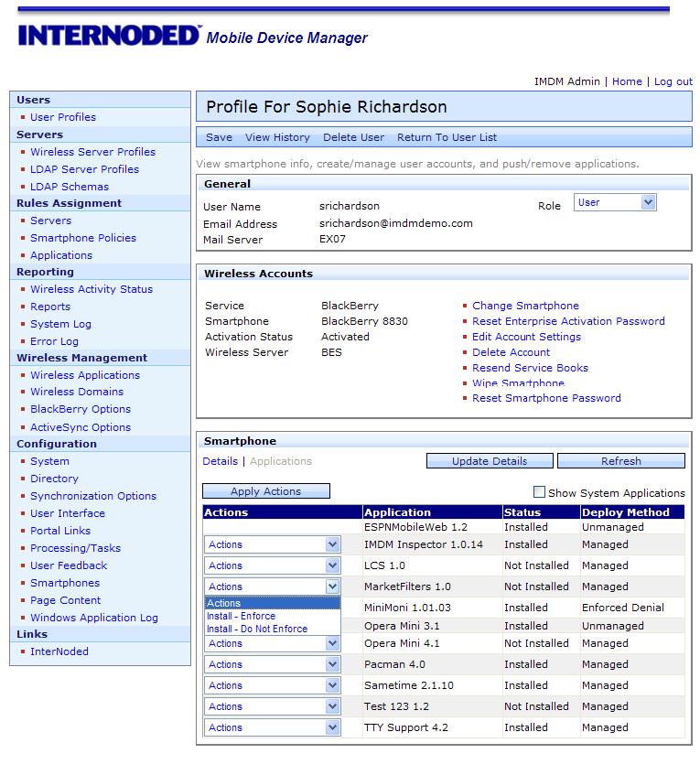Open the Change Smartphone link
Image resolution: width=700 pixels, height=775 pixels.
pos(525,306)
